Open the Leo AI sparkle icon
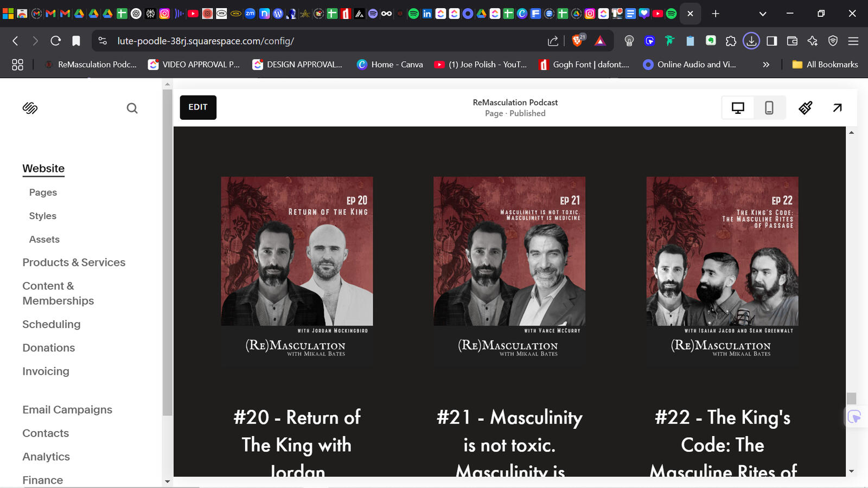This screenshot has height=488, width=868. pyautogui.click(x=812, y=41)
